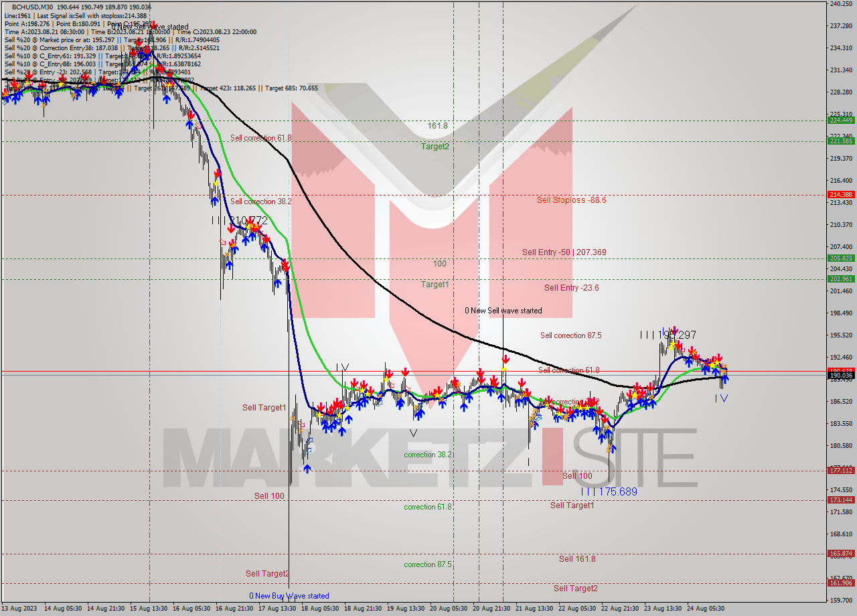Click the green 'correction 87.5' label

(x=428, y=564)
